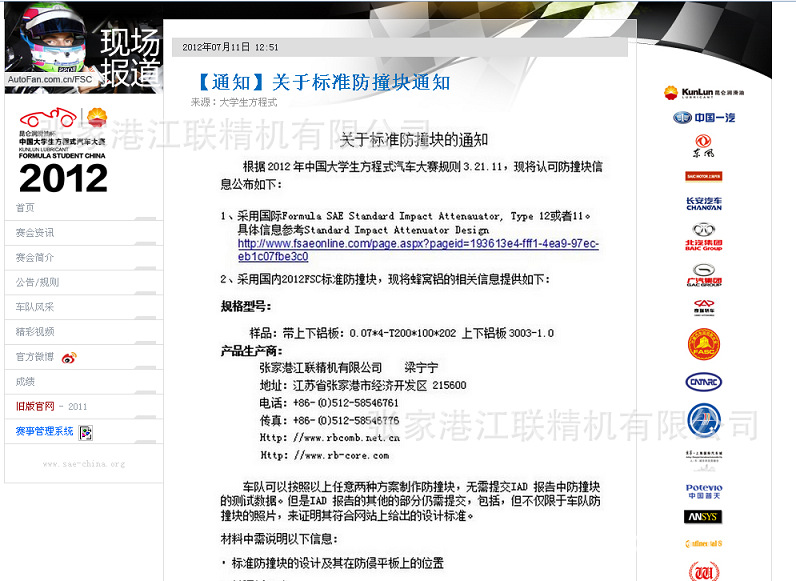
Task: Open the 车队风采 menu item
Action: click(35, 307)
